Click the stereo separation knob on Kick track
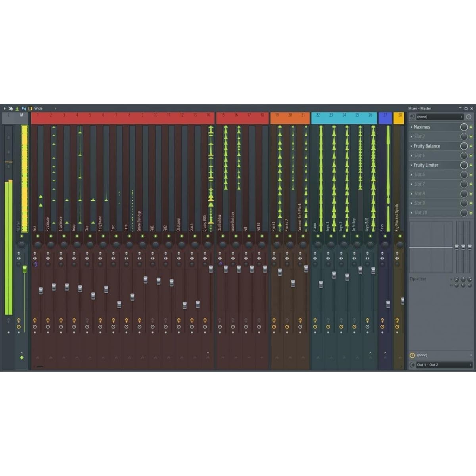Image resolution: width=476 pixels, height=476 pixels. pos(35,264)
